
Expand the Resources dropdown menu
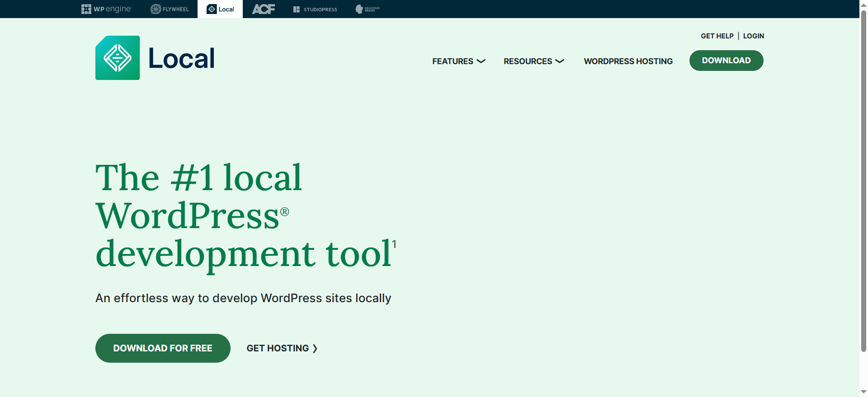pos(533,61)
